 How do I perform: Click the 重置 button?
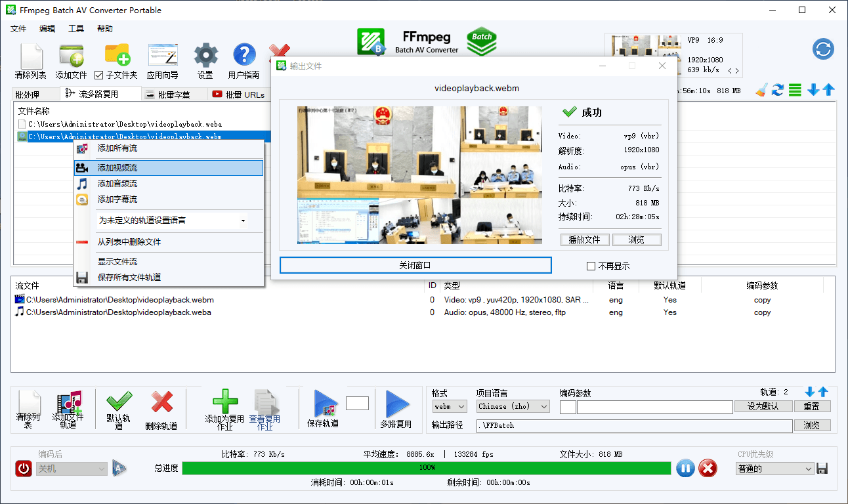tap(812, 407)
